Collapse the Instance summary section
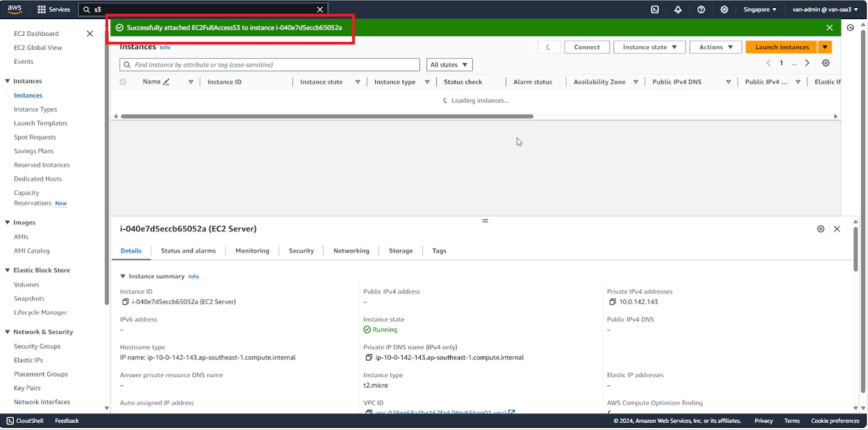 [x=123, y=277]
